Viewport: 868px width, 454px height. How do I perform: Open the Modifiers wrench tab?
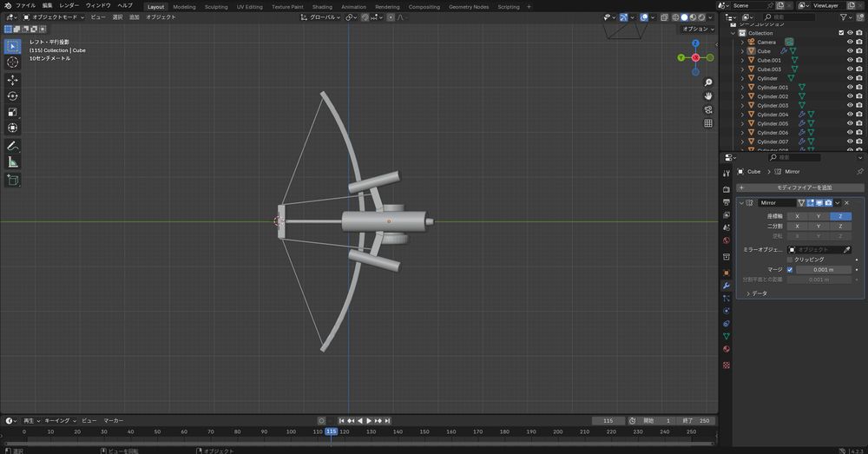pos(727,286)
